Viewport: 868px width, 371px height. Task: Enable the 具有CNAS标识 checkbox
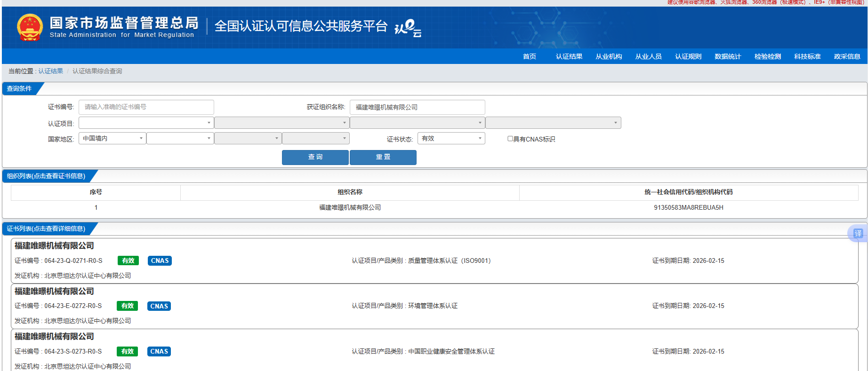click(x=510, y=139)
